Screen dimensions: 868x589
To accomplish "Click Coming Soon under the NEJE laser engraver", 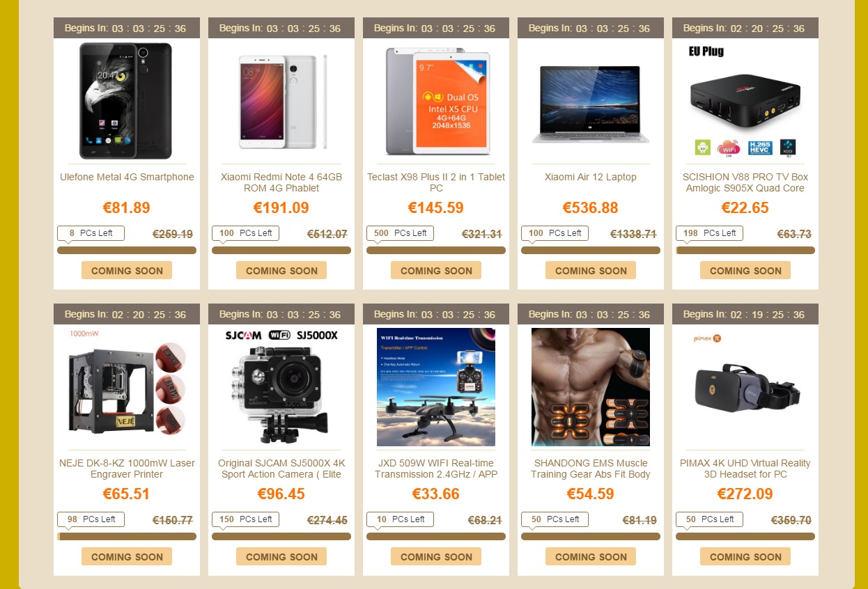I will pos(127,557).
